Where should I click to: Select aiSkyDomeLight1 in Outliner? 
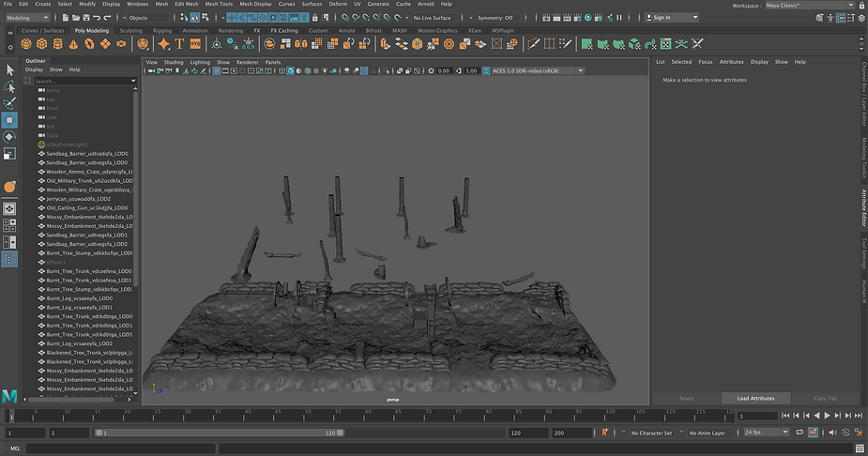[x=67, y=144]
